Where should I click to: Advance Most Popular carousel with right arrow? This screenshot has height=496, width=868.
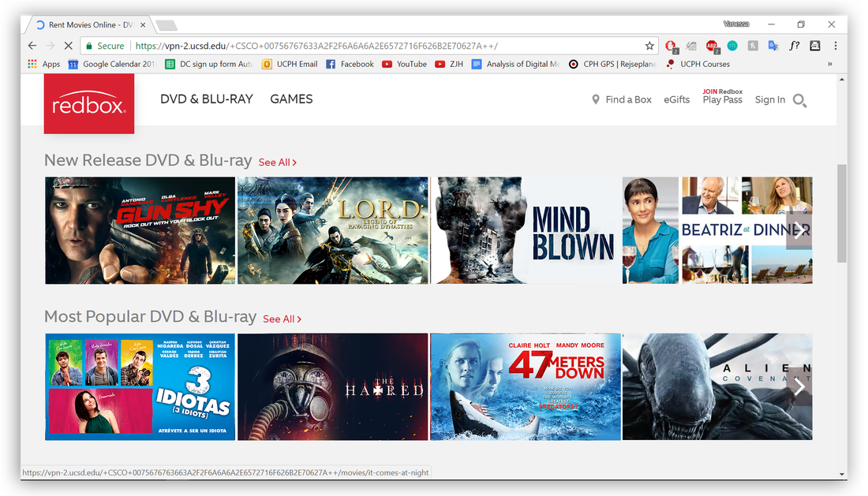[x=799, y=386]
